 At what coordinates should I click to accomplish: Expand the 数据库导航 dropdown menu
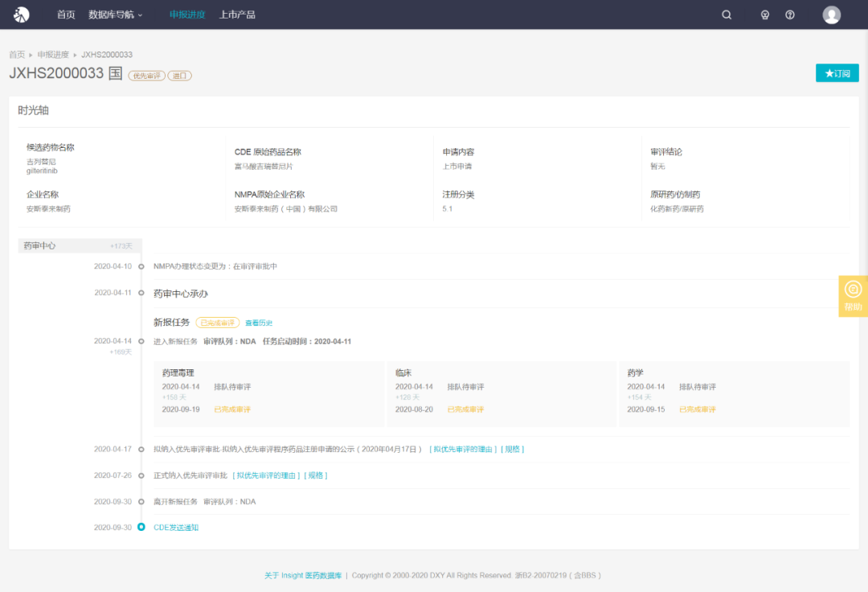click(115, 14)
